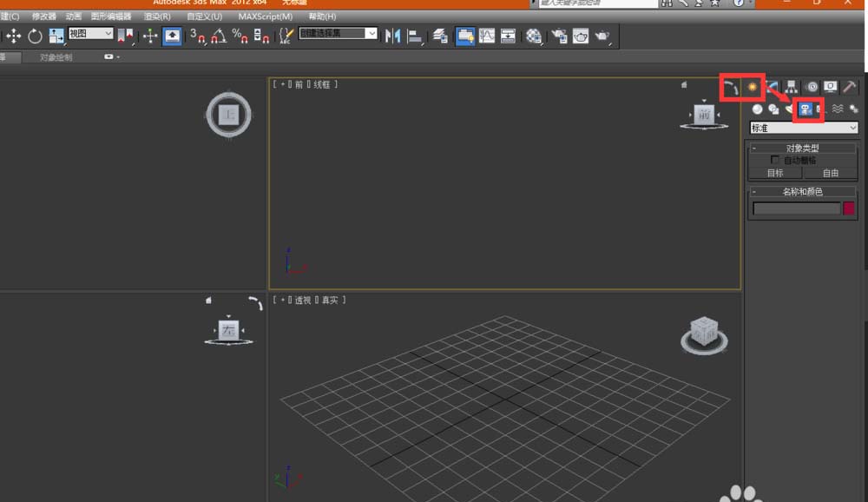Click the 上 face on top ViewCube
Viewport: 868px width, 502px height.
228,115
